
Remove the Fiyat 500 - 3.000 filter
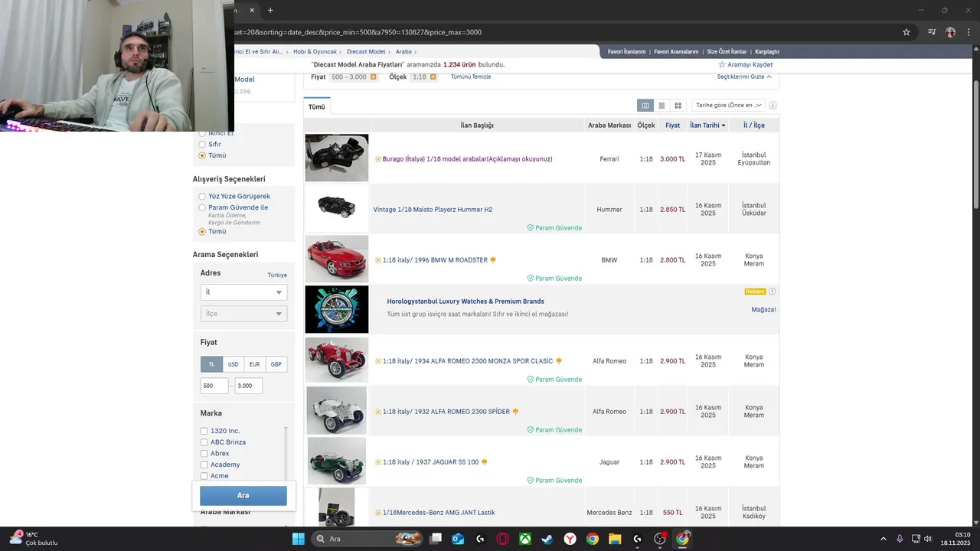[374, 77]
